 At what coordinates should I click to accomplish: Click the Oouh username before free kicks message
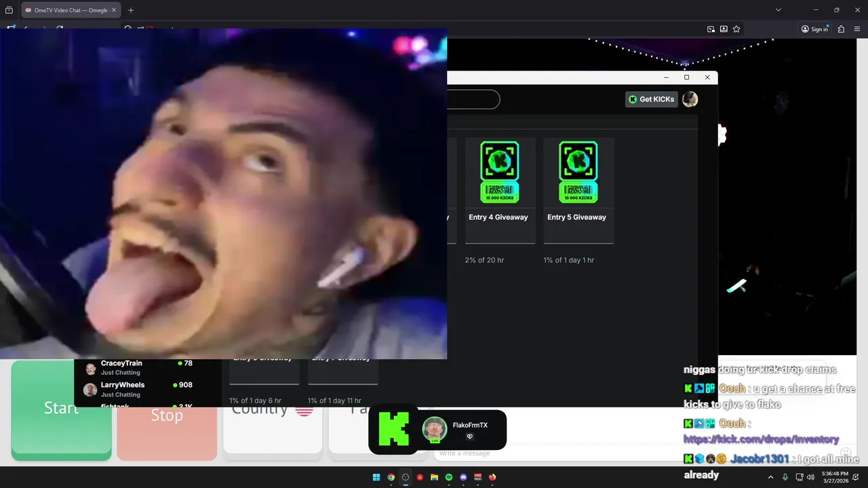(x=732, y=388)
